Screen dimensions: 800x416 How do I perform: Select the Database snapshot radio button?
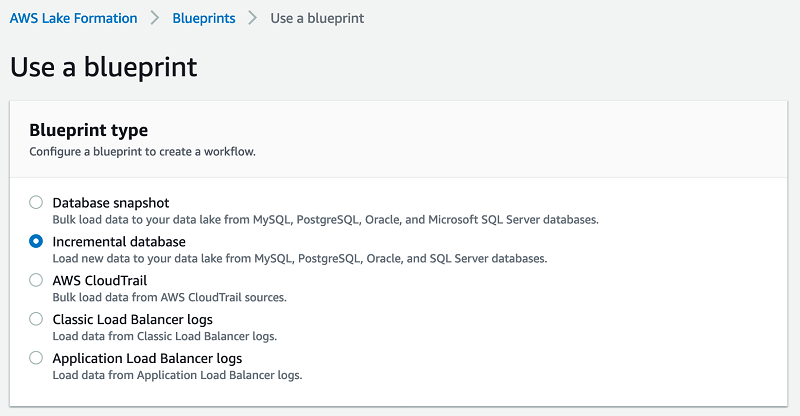(36, 202)
